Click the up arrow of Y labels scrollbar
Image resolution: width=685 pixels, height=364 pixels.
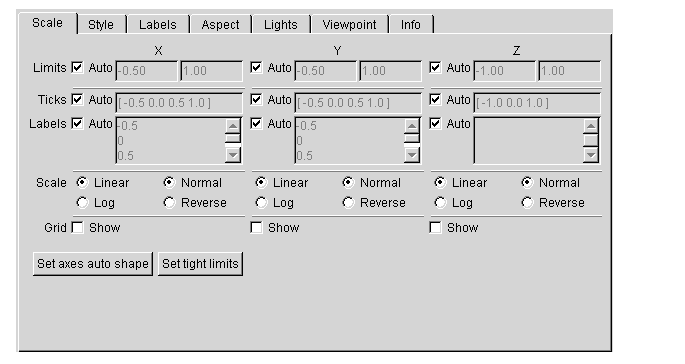412,126
